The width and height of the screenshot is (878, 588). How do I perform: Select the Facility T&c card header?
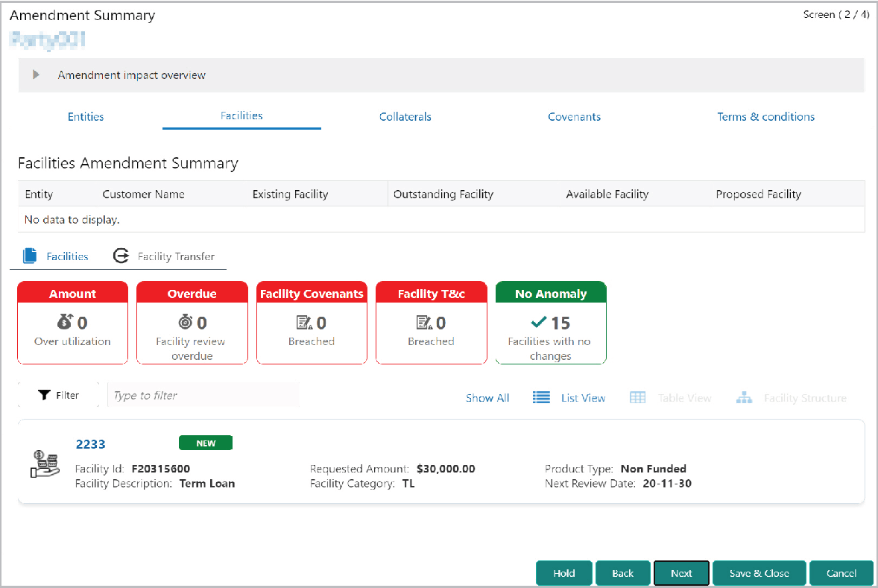coord(431,293)
